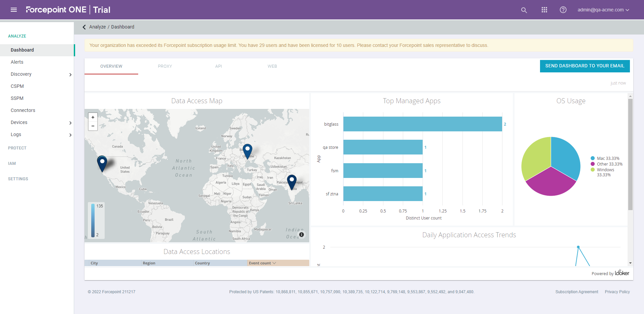
Task: Click the scrollbar up arrow
Action: (630, 96)
